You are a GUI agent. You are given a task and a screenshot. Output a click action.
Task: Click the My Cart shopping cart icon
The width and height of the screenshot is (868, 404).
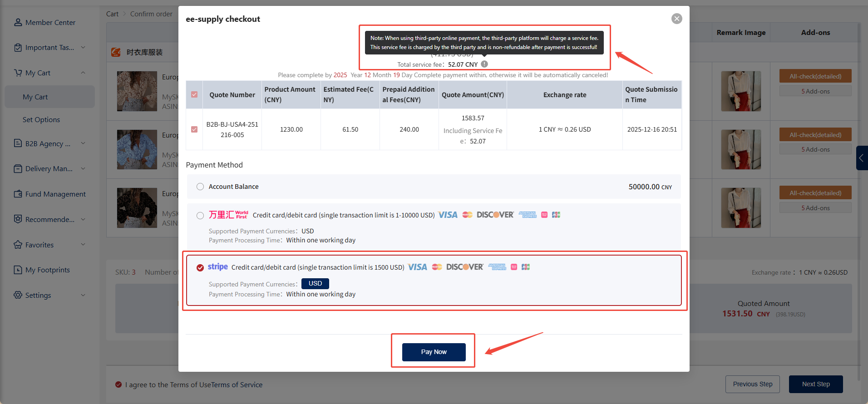pyautogui.click(x=18, y=73)
